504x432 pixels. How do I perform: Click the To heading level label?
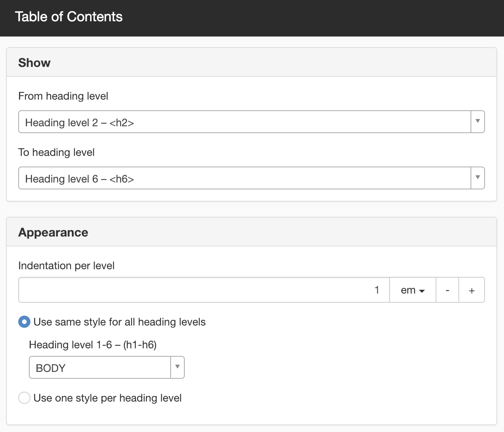56,152
